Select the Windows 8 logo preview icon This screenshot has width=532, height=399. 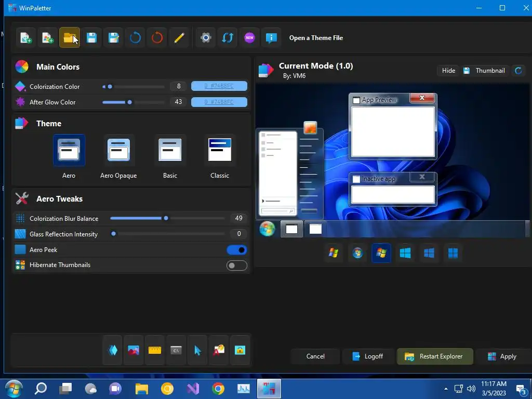[x=405, y=253]
